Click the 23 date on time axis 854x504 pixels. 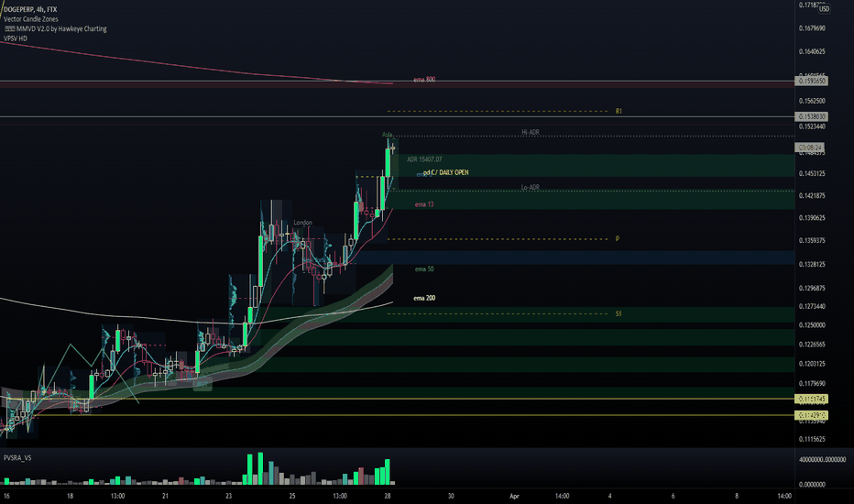[x=229, y=497]
